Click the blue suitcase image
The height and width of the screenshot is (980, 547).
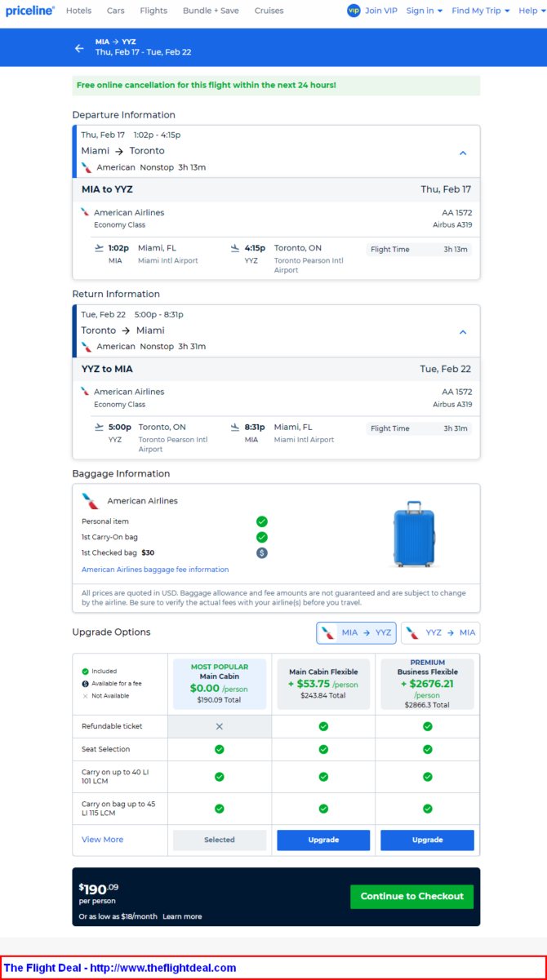414,534
